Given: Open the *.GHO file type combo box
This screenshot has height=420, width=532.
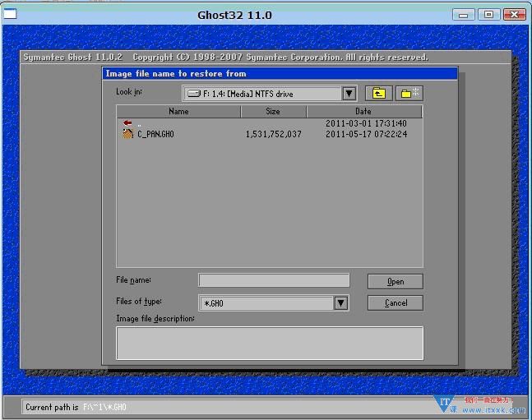Looking at the screenshot, I should point(274,303).
